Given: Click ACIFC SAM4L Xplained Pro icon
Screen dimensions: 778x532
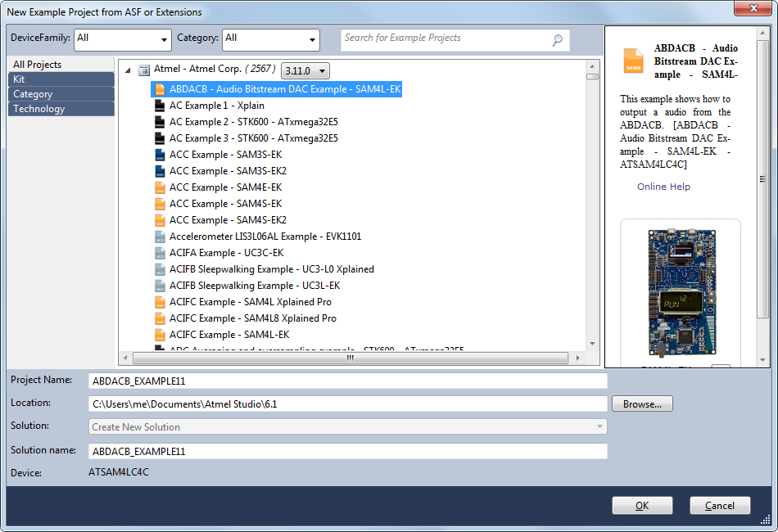Looking at the screenshot, I should coord(160,302).
